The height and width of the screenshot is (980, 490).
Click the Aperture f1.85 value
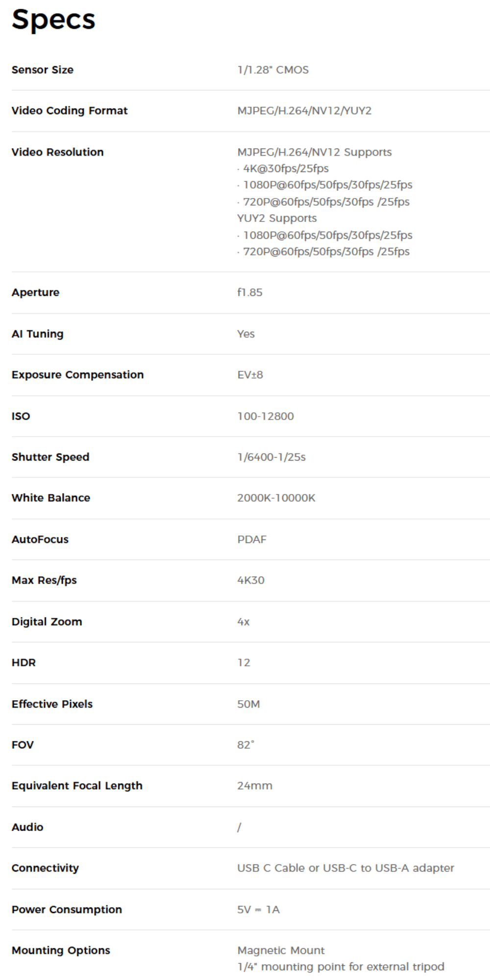(250, 293)
